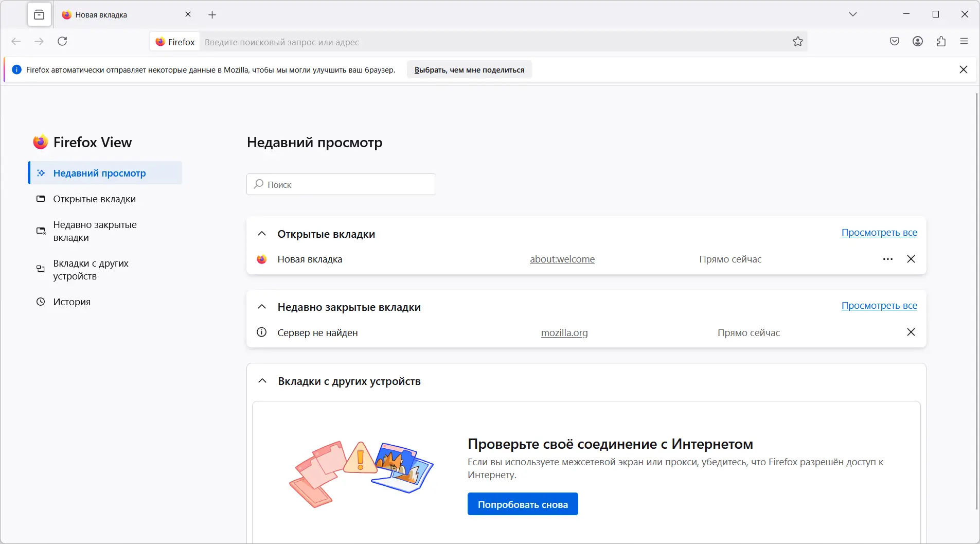Collapse the Недавно закрытые вкладки section
Viewport: 980px width, 544px height.
262,307
